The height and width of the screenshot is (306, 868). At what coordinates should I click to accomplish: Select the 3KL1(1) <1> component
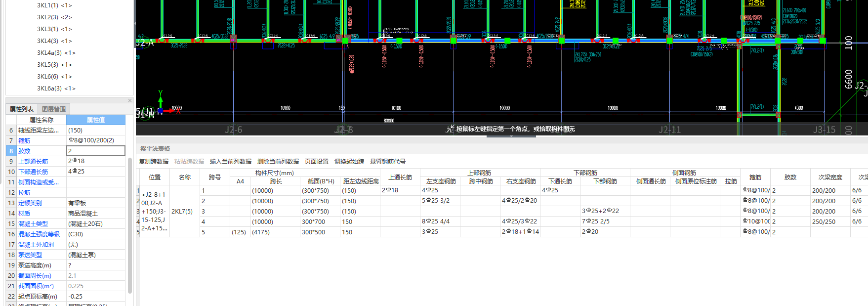click(x=54, y=5)
